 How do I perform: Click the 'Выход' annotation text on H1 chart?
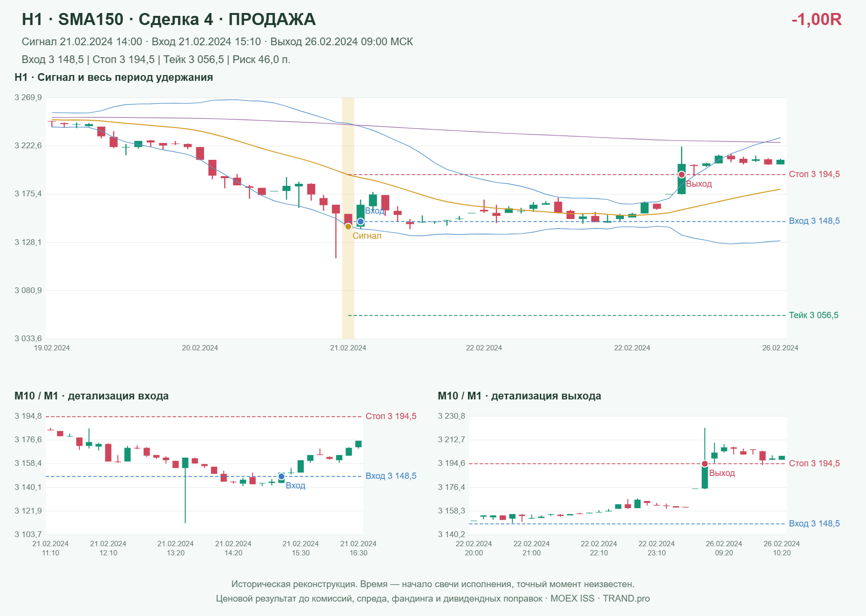699,184
